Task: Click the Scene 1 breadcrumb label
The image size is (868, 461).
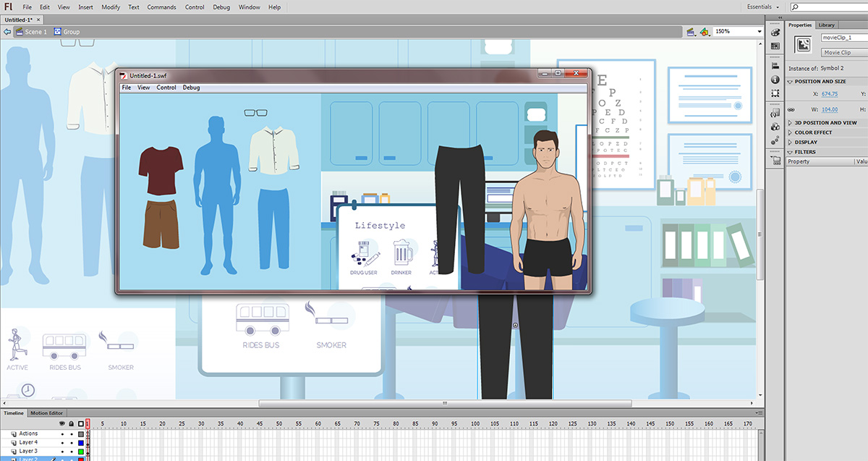Action: tap(36, 32)
